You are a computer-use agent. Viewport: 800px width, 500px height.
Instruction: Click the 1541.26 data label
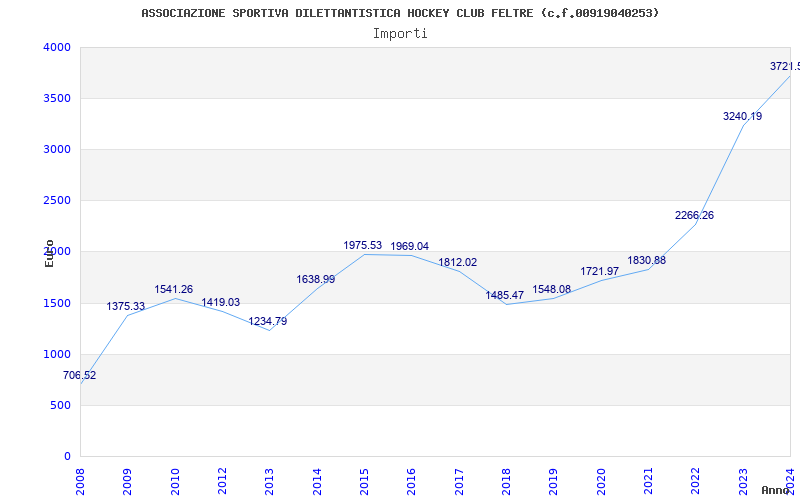tap(174, 290)
